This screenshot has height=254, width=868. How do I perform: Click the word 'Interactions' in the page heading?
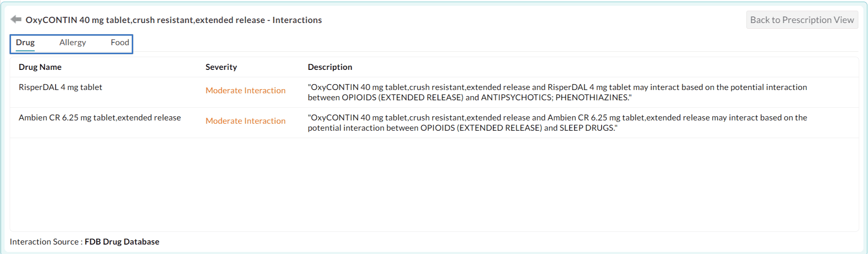point(297,20)
